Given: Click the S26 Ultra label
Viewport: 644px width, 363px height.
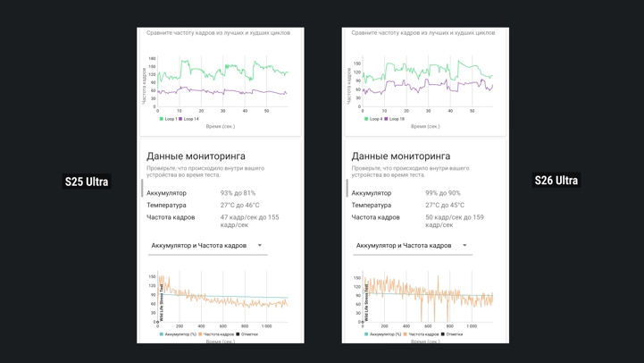Looking at the screenshot, I should coord(556,181).
